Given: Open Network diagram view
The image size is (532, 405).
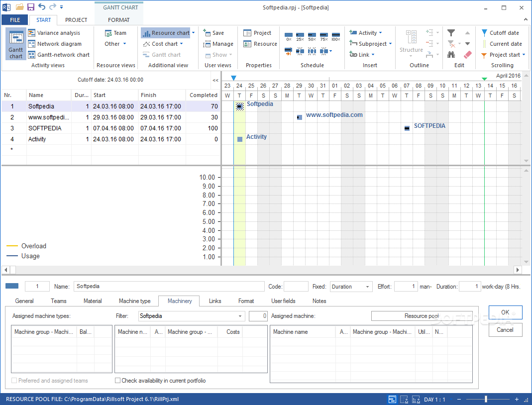Looking at the screenshot, I should tap(55, 44).
